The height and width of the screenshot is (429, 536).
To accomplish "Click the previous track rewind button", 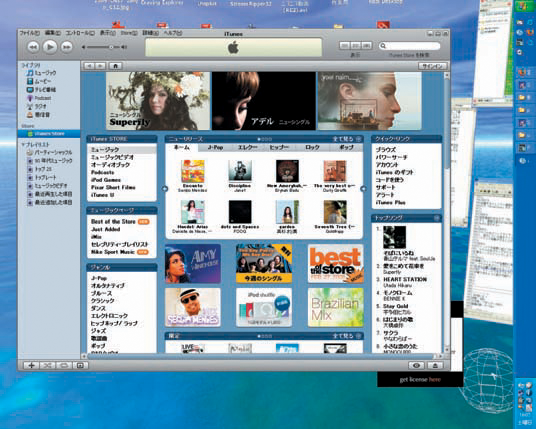I will (x=33, y=47).
